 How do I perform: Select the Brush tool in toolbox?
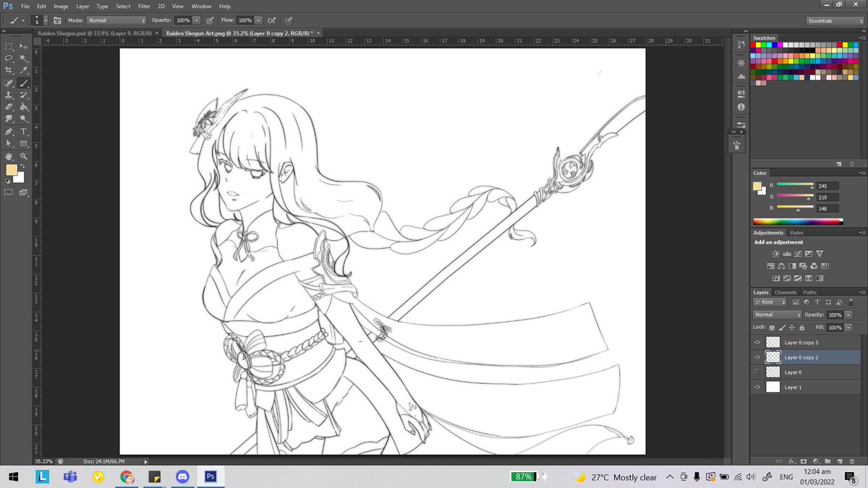coord(23,83)
